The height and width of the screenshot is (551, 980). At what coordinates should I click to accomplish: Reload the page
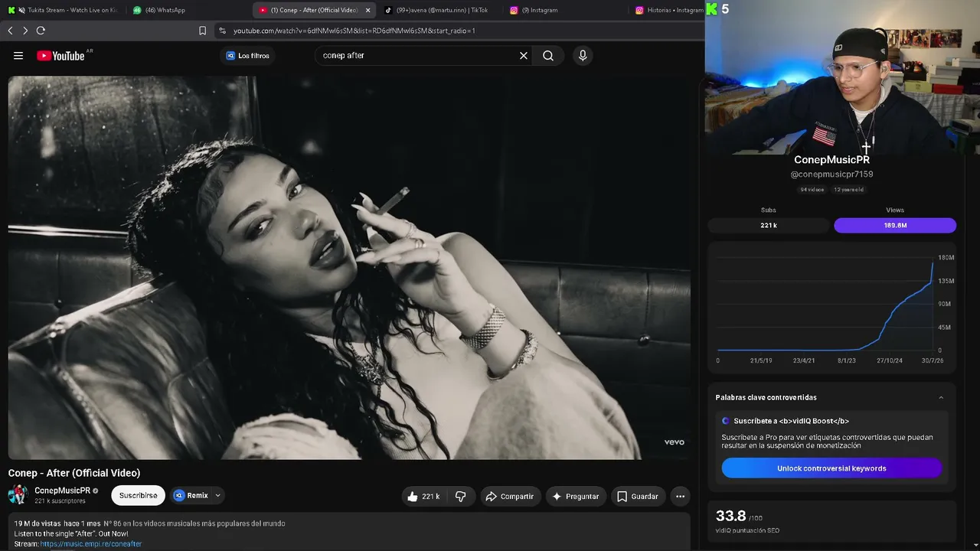coord(41,31)
